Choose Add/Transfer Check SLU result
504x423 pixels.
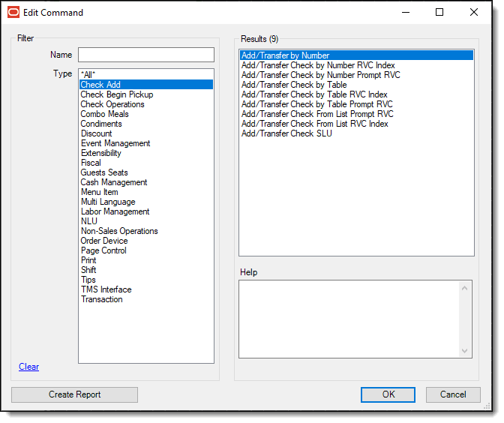[286, 133]
